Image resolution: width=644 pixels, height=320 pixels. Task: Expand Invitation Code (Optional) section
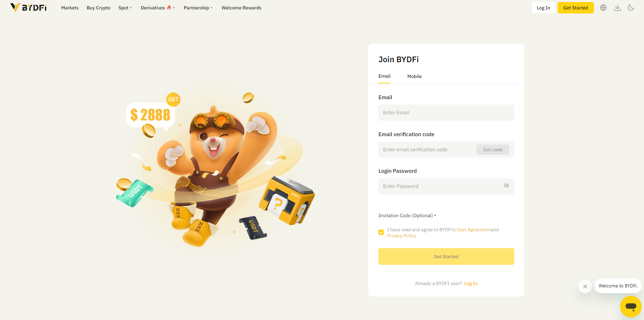407,215
